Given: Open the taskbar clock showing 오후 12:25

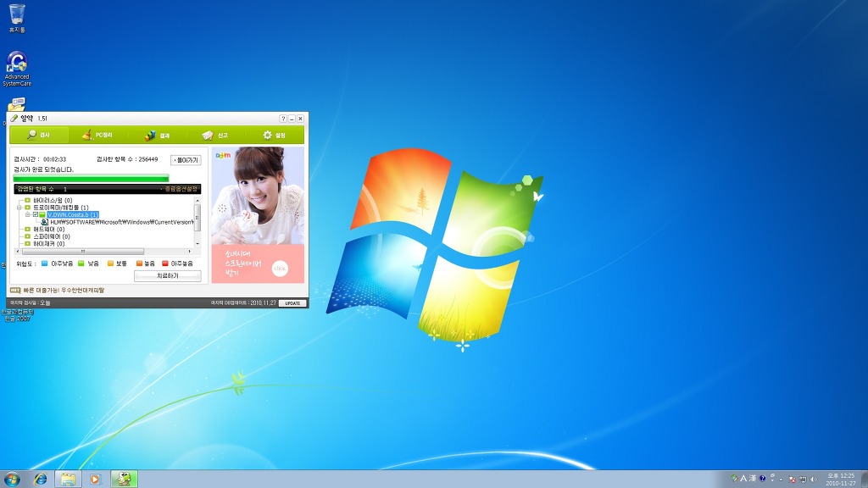Looking at the screenshot, I should (841, 480).
